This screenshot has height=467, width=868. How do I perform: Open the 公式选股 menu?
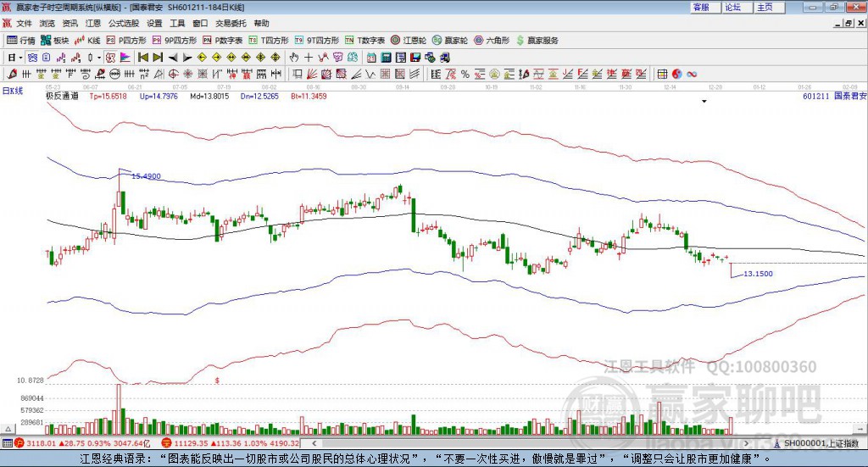(x=124, y=24)
